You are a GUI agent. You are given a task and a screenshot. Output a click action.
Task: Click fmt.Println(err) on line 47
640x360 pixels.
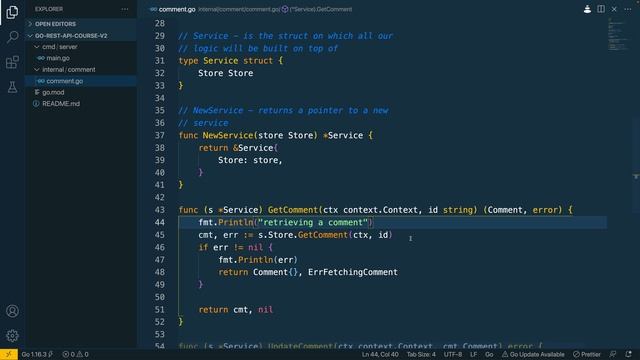coord(258,260)
